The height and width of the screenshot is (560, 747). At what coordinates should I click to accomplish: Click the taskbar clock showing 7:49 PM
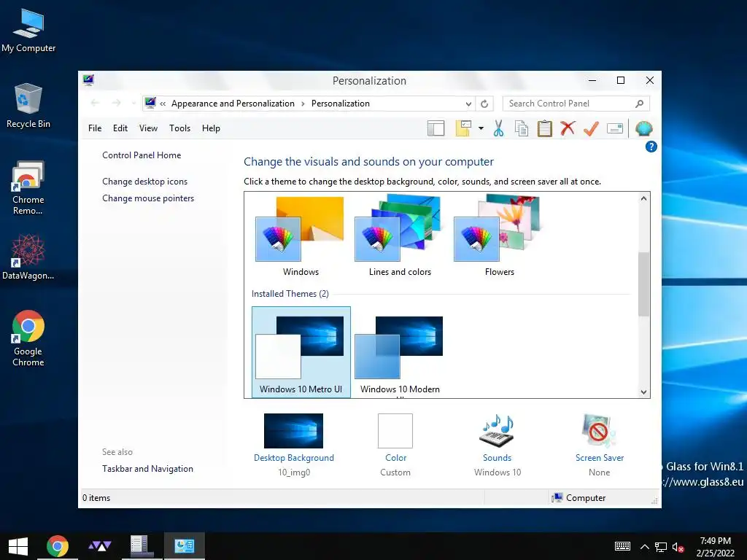(715, 547)
